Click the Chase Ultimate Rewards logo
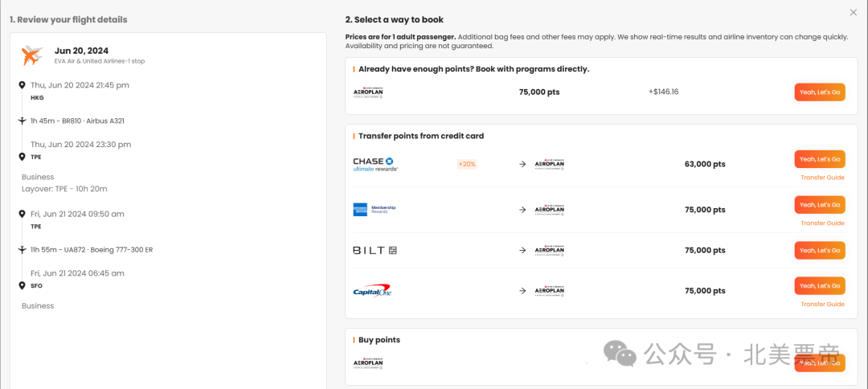The width and height of the screenshot is (868, 389). [x=376, y=164]
